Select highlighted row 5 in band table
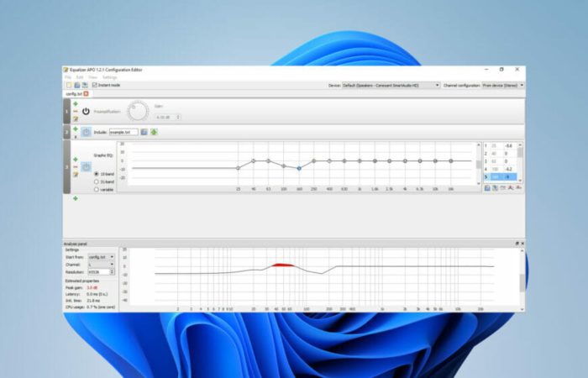Viewport: 588px width, 378px height. tap(500, 176)
